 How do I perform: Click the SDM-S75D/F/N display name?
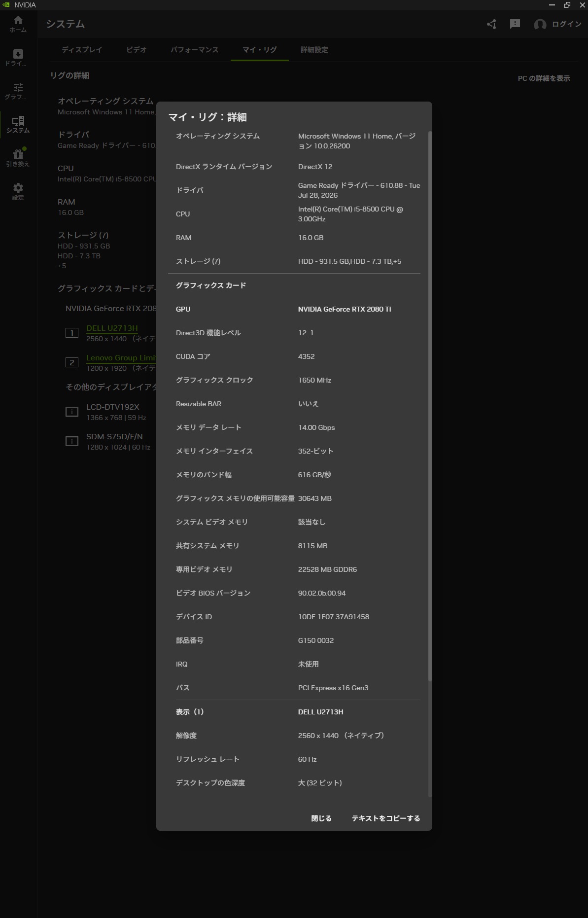pos(114,437)
